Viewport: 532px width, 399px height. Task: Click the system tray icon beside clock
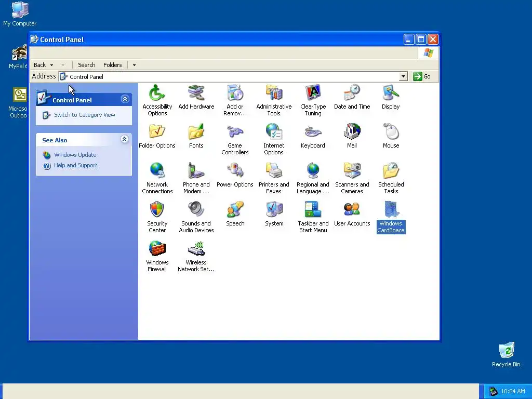(x=493, y=391)
